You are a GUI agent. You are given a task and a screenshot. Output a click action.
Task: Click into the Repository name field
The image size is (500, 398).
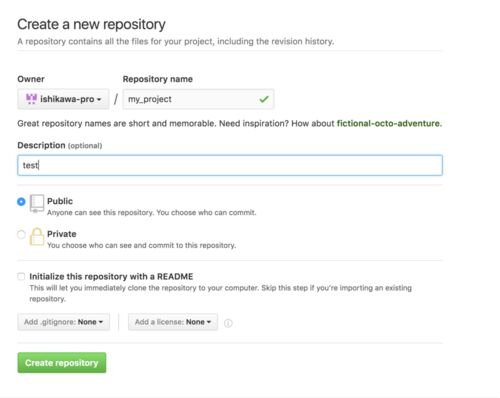[198, 99]
